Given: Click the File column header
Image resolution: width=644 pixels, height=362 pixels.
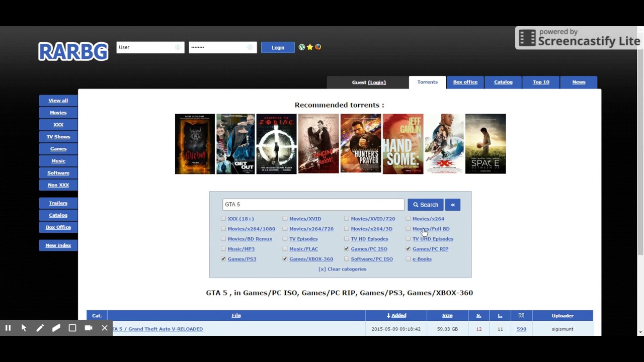Looking at the screenshot, I should tap(236, 315).
